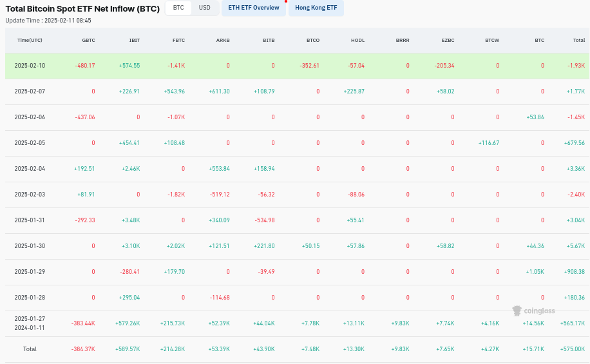Click the +575.00K grand total value

573,349
